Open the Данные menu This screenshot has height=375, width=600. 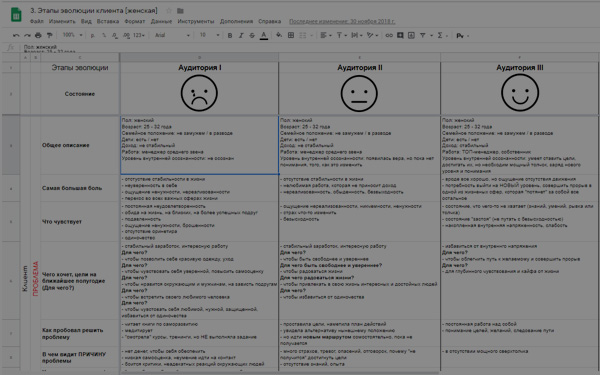[x=161, y=21]
